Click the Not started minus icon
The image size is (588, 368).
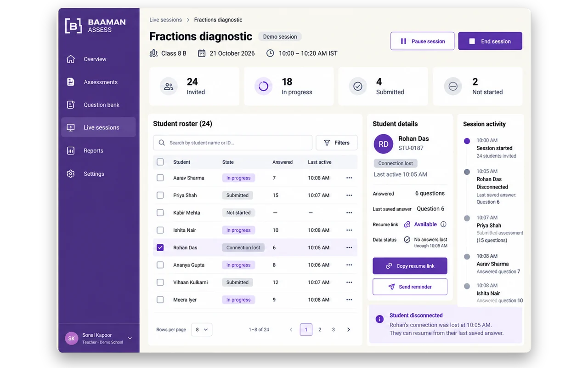(453, 86)
